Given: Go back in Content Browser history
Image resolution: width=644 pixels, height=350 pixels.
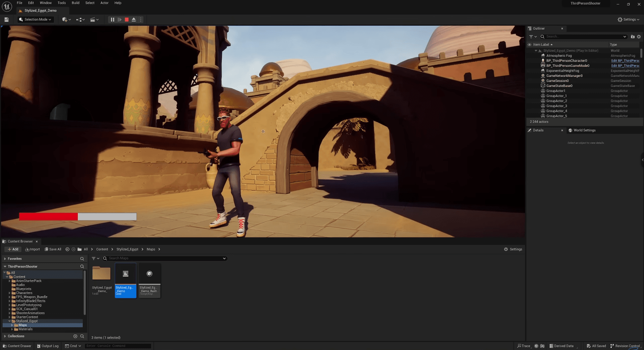Looking at the screenshot, I should [67, 249].
